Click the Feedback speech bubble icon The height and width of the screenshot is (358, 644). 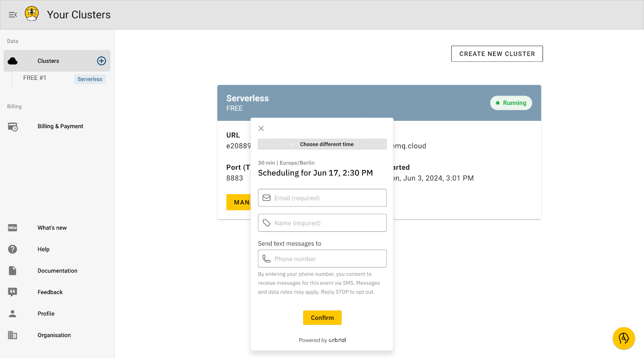coord(12,292)
